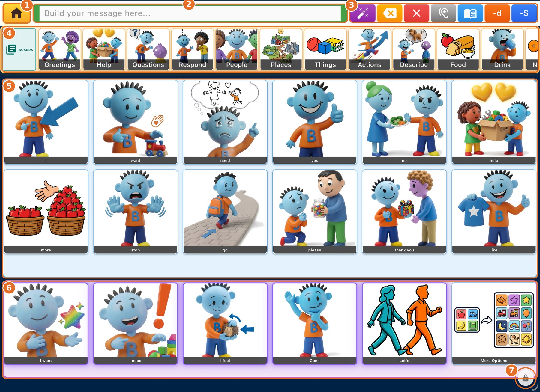Apply the orange -d word ending
Image resolution: width=540 pixels, height=392 pixels.
pos(497,13)
